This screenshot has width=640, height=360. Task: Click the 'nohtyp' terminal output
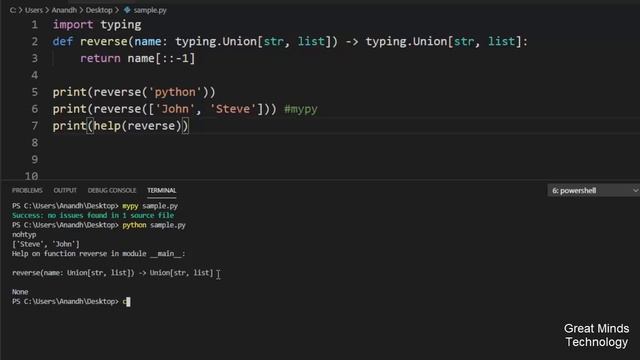pyautogui.click(x=24, y=235)
